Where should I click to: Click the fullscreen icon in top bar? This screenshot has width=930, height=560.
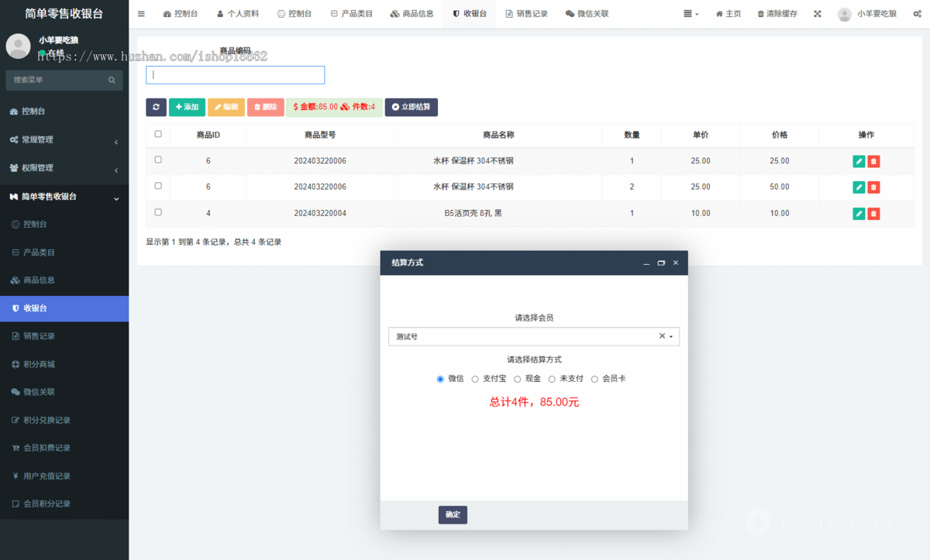(x=816, y=13)
